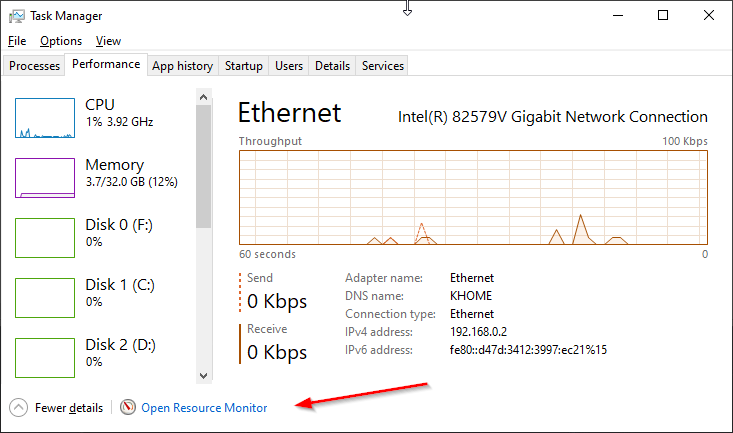Switch to the Processes tab
This screenshot has height=433, width=733.
point(34,66)
